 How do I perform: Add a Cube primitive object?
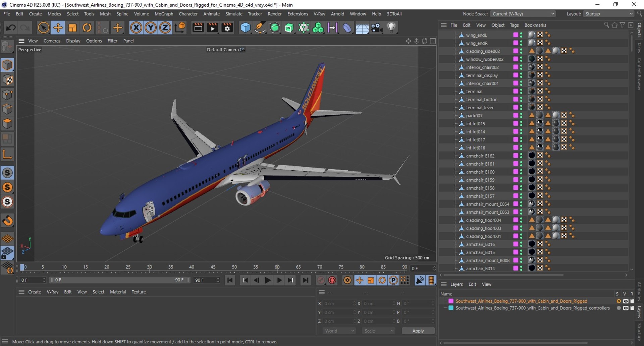click(246, 27)
